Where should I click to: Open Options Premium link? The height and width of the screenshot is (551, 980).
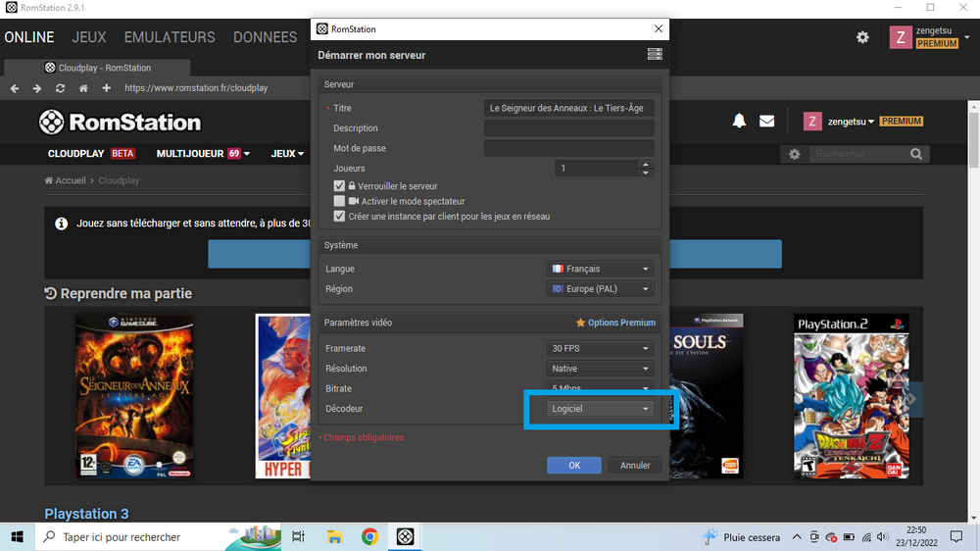coord(615,323)
